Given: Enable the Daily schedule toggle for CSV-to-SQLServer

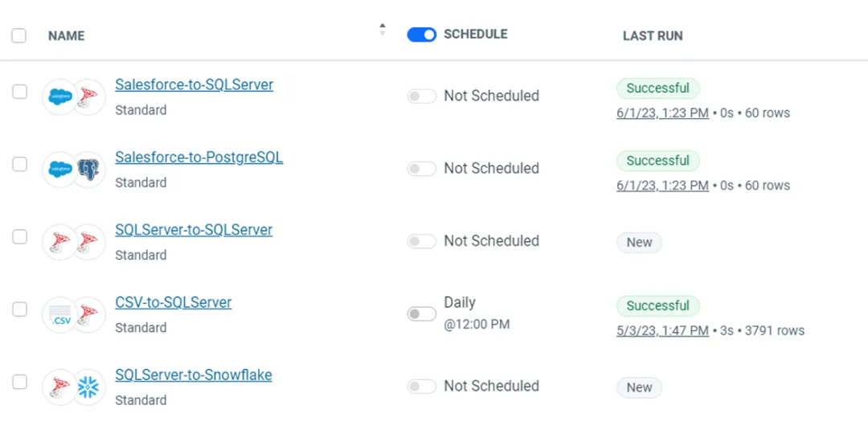Looking at the screenshot, I should point(421,313).
